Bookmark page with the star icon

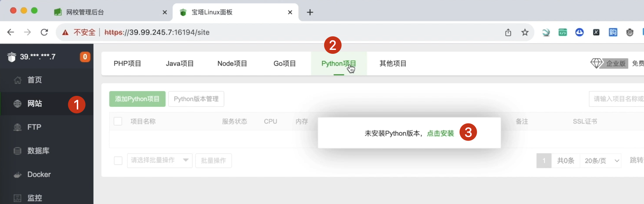click(x=525, y=32)
